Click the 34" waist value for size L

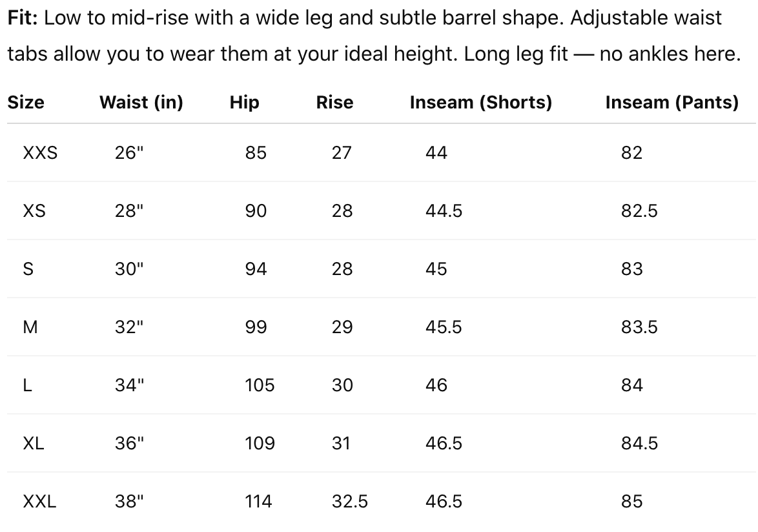coord(129,385)
